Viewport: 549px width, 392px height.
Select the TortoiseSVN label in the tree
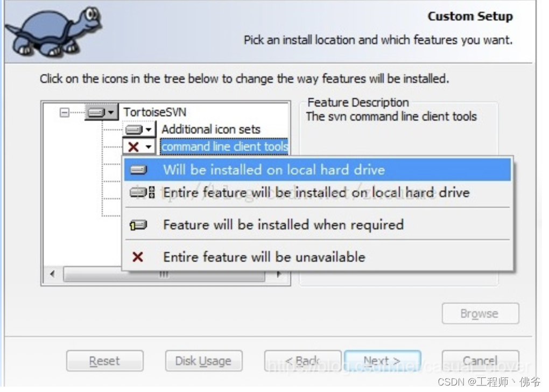(154, 112)
